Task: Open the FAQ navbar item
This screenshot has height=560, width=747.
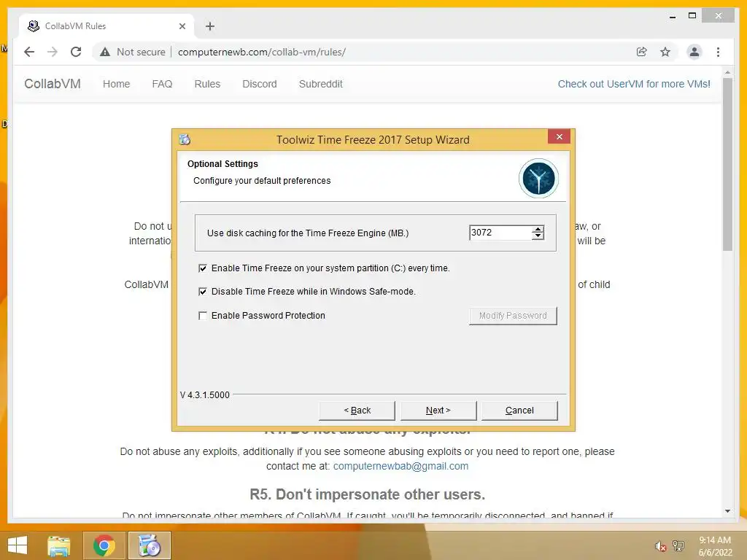Action: pyautogui.click(x=162, y=84)
